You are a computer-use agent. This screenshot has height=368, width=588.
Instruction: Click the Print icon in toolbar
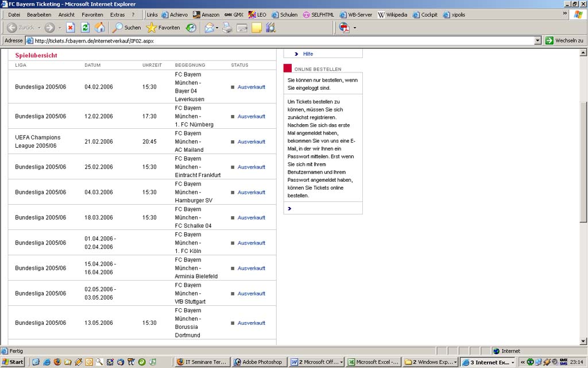click(x=227, y=28)
